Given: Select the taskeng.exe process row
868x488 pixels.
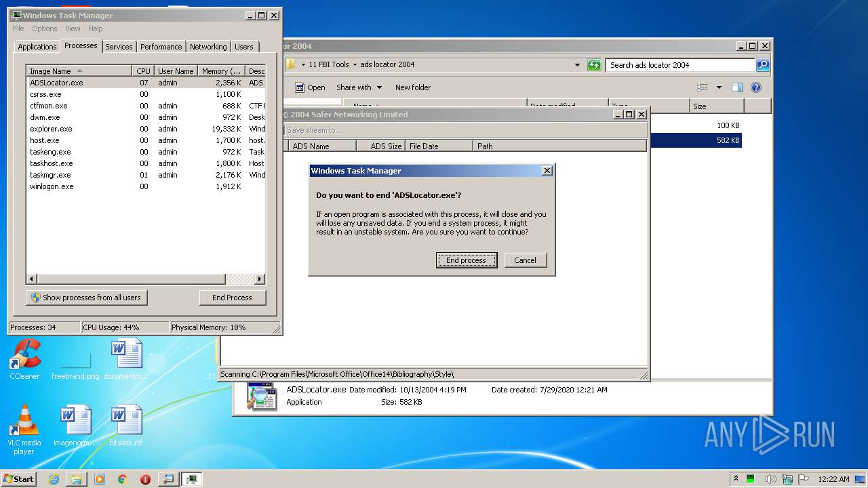Looking at the screenshot, I should click(x=146, y=152).
